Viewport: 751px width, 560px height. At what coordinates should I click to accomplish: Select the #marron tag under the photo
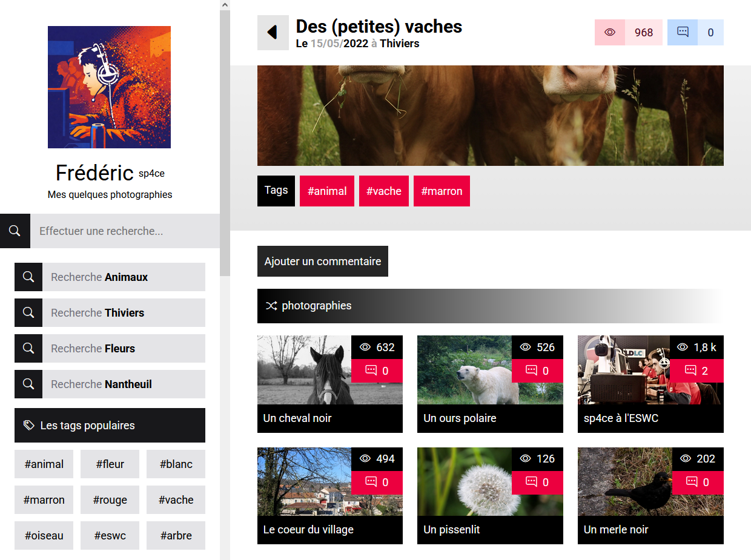click(442, 191)
